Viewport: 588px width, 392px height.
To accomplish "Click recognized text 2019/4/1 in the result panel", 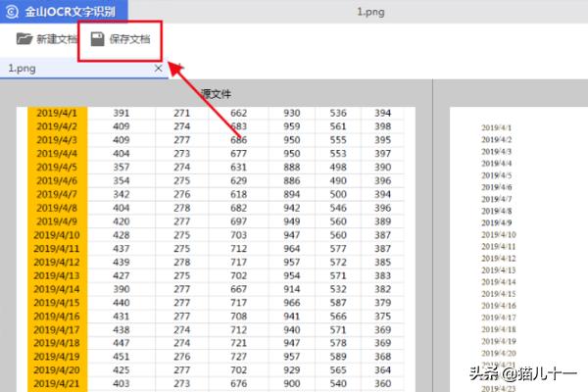I will click(x=496, y=128).
